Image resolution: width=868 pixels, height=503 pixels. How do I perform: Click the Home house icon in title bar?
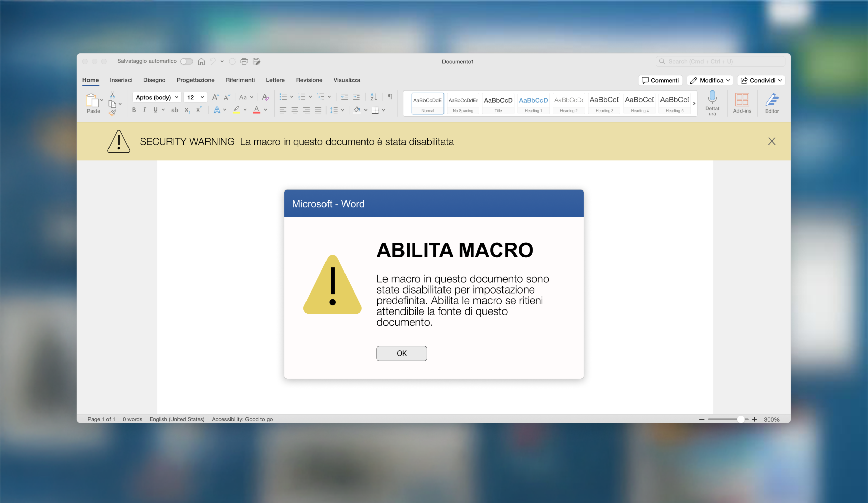201,61
